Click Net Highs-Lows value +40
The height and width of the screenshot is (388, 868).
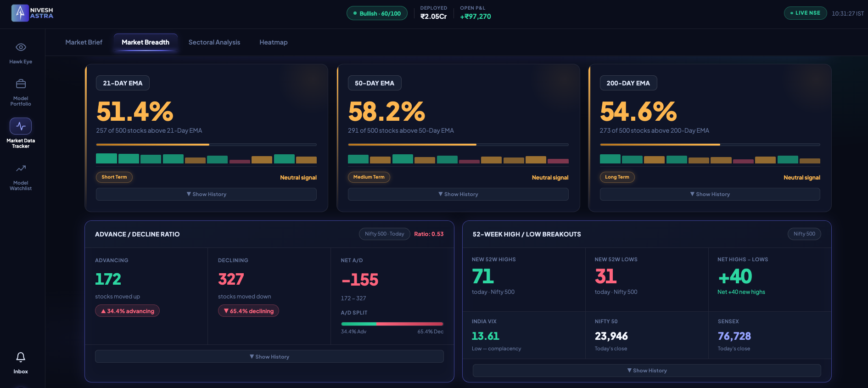pyautogui.click(x=735, y=276)
